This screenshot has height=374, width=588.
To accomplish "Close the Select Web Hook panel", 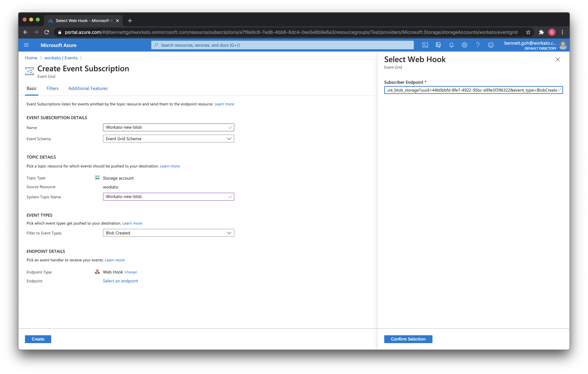I will click(x=558, y=60).
